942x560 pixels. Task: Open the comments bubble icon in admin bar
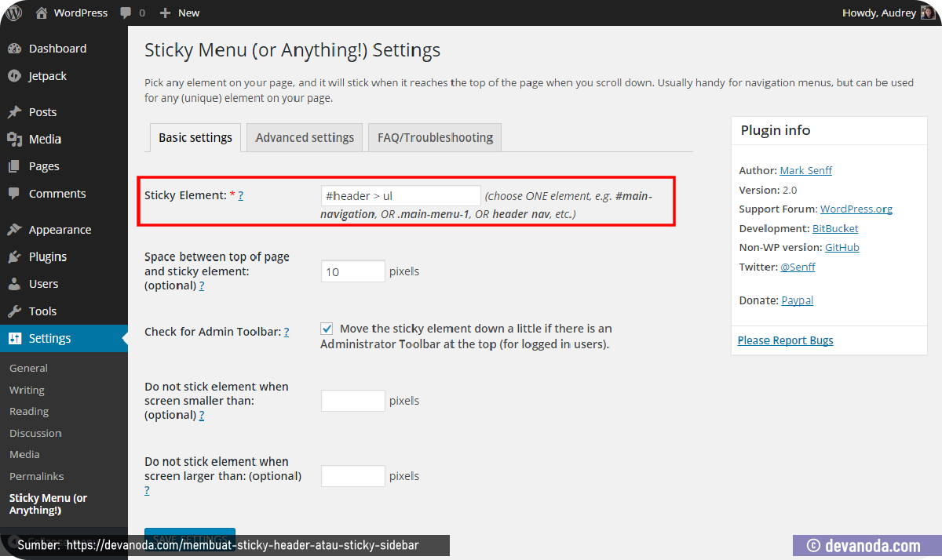(x=126, y=13)
